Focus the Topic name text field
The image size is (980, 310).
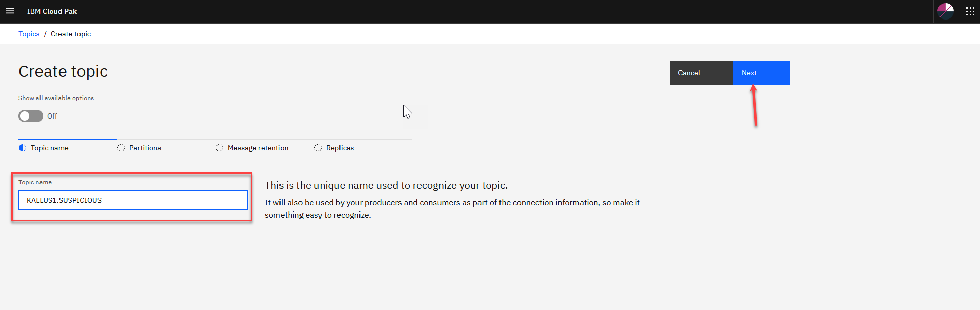[x=133, y=200]
